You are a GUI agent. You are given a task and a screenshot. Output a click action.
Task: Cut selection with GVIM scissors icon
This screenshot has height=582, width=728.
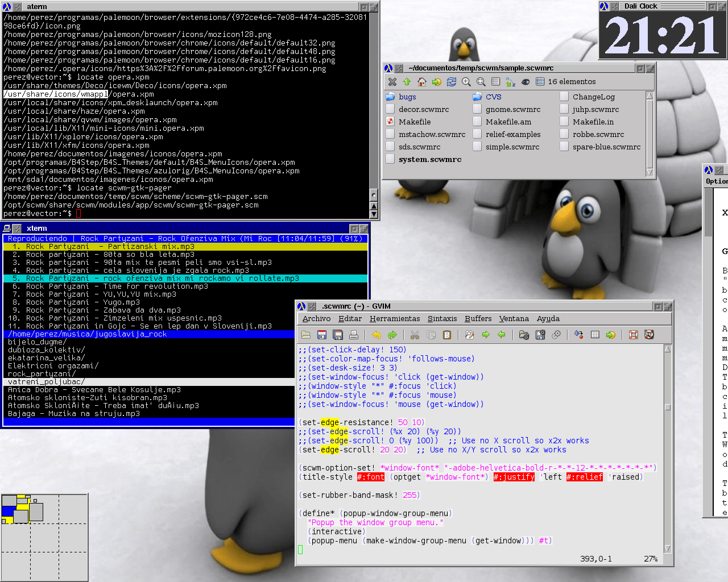[415, 335]
